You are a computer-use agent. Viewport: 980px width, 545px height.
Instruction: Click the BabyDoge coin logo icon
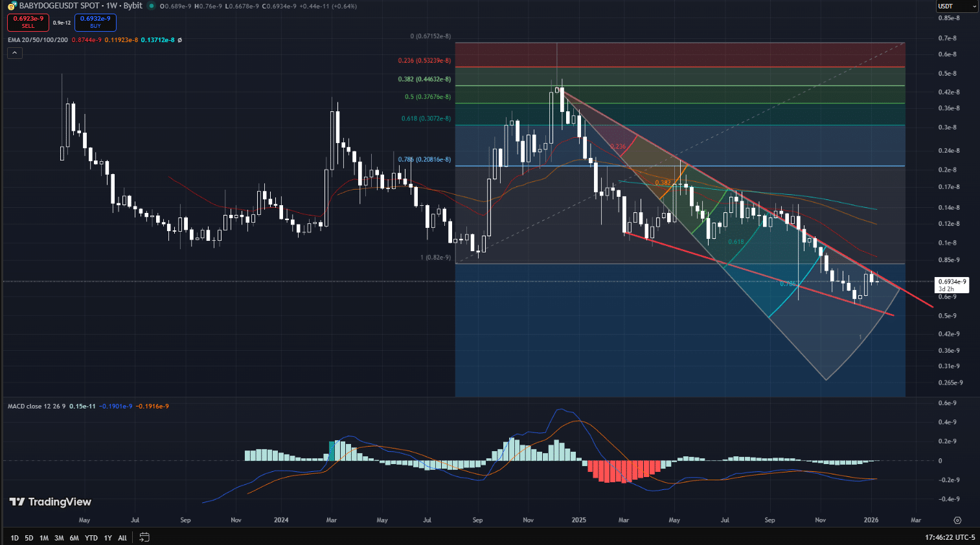(x=12, y=6)
